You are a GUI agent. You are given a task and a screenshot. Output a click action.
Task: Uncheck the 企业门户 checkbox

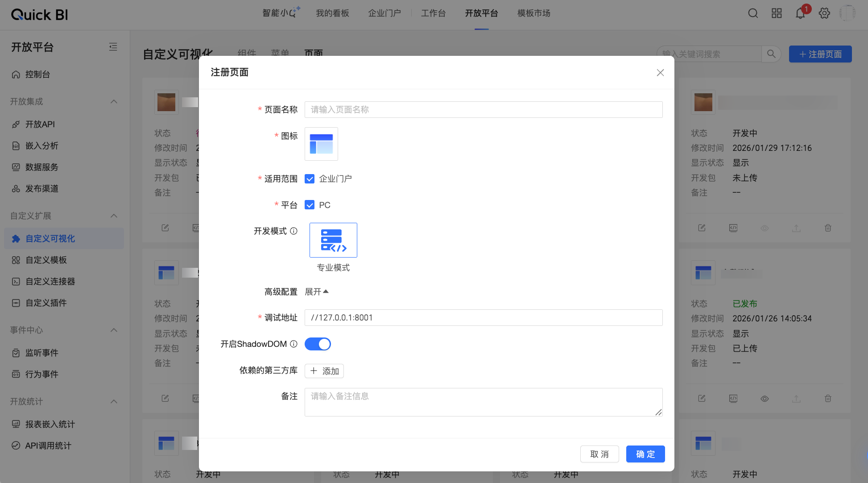pyautogui.click(x=310, y=179)
